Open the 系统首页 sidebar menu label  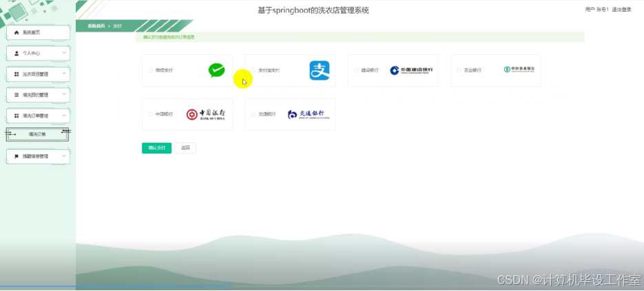31,32
